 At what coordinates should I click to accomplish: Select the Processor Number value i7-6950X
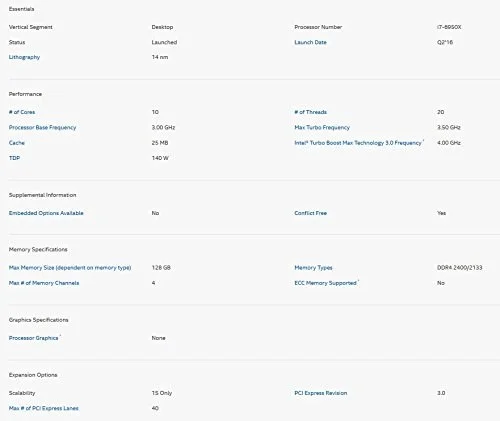pyautogui.click(x=449, y=27)
